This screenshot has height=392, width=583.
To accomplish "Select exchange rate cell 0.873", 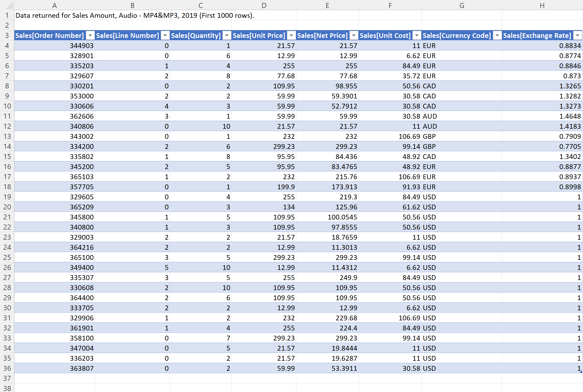I will 542,76.
